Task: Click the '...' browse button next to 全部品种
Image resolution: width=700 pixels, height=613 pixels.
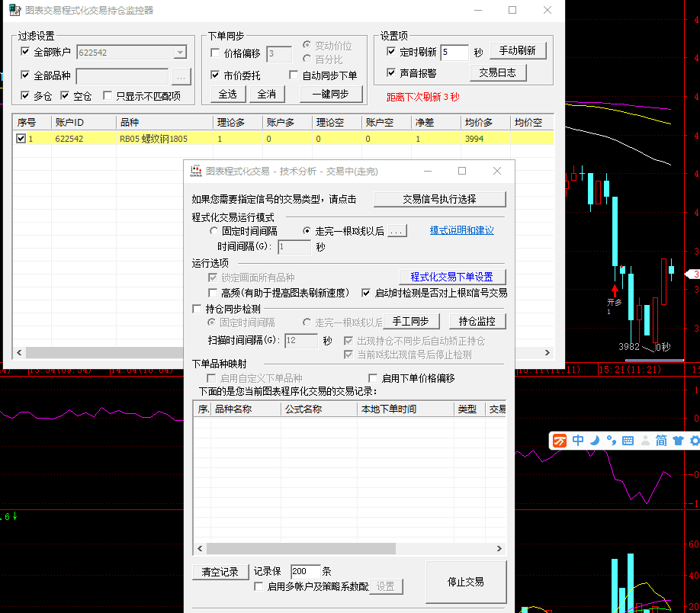Action: click(180, 75)
